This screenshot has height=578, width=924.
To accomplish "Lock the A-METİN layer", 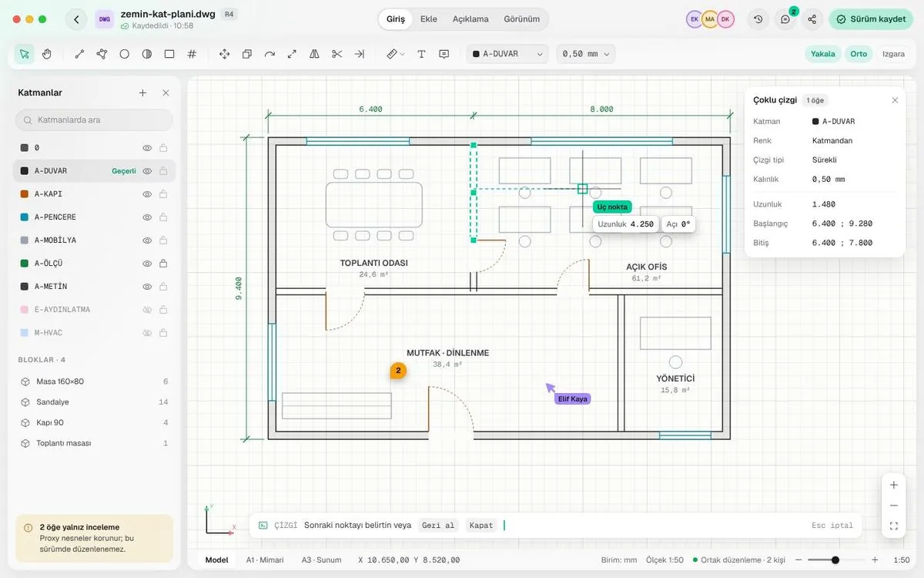I will point(163,287).
